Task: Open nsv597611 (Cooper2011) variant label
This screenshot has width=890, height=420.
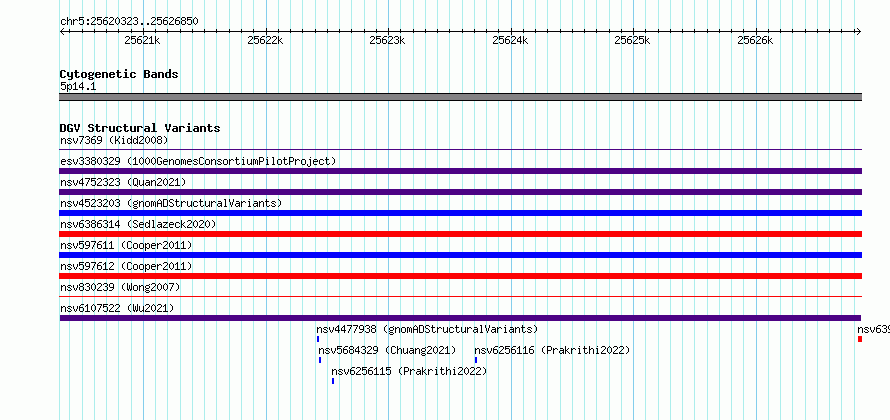Action: [x=126, y=245]
